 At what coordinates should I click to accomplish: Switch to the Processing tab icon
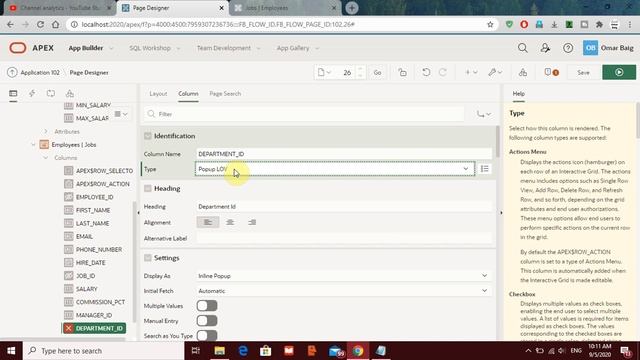click(x=51, y=93)
